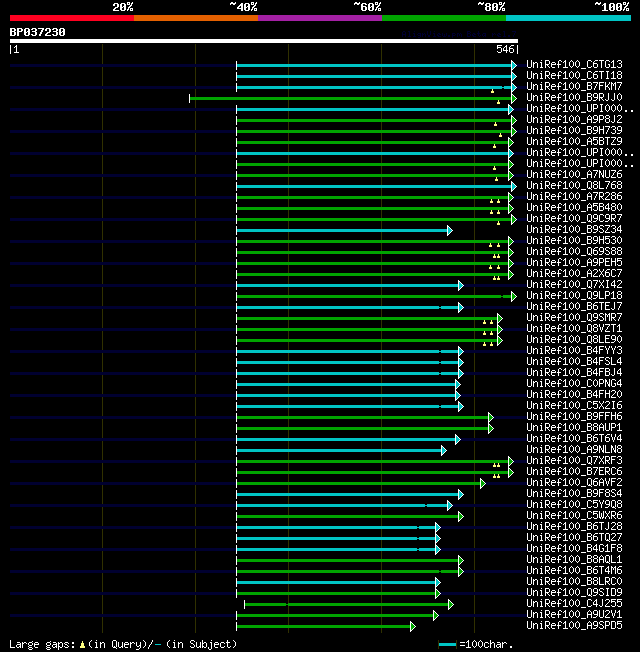The height and width of the screenshot is (652, 640).
Task: Select the UniRef100_Q6AVF2 label
Action: point(574,483)
